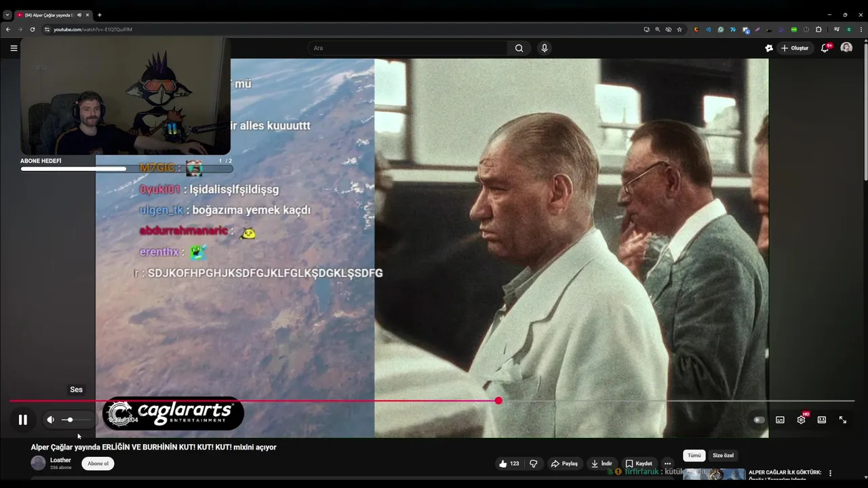
Task: Start voice search with microphone
Action: click(544, 48)
